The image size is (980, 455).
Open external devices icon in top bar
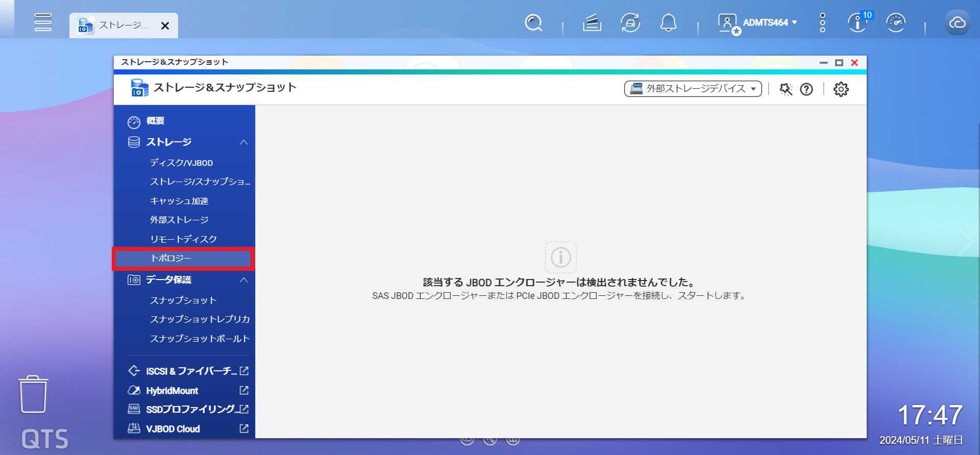coord(630,23)
